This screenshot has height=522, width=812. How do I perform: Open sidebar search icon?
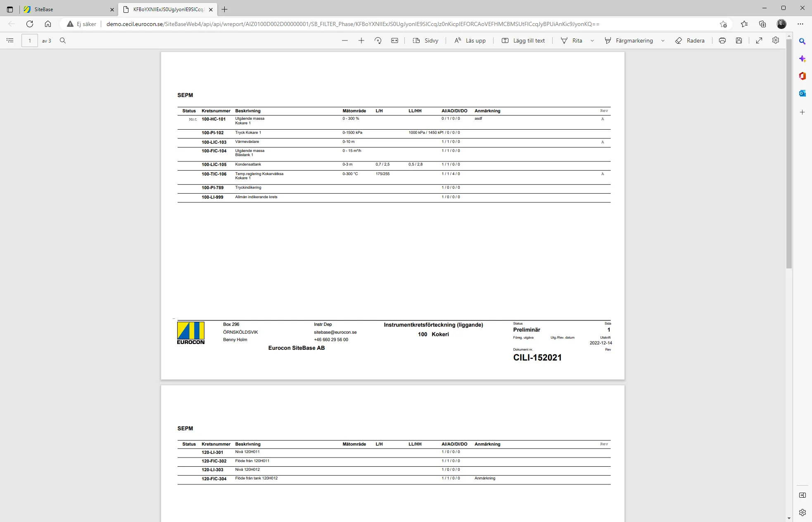[x=803, y=41]
